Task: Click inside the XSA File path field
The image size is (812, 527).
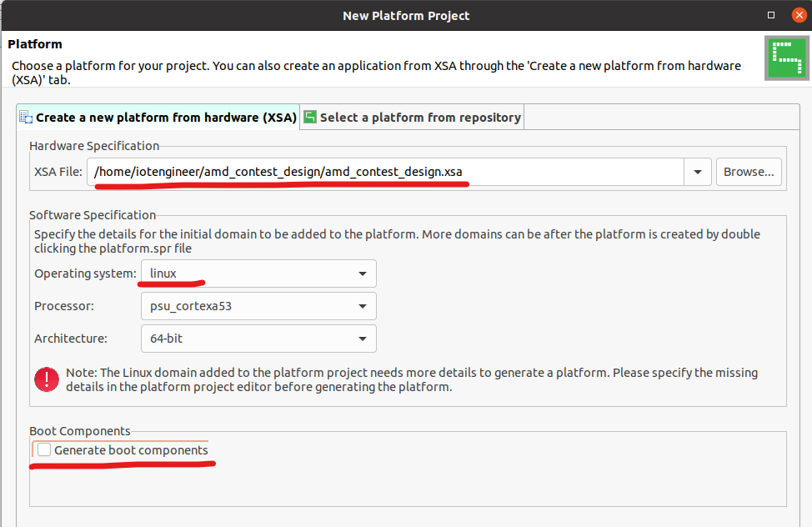Action: tap(383, 172)
